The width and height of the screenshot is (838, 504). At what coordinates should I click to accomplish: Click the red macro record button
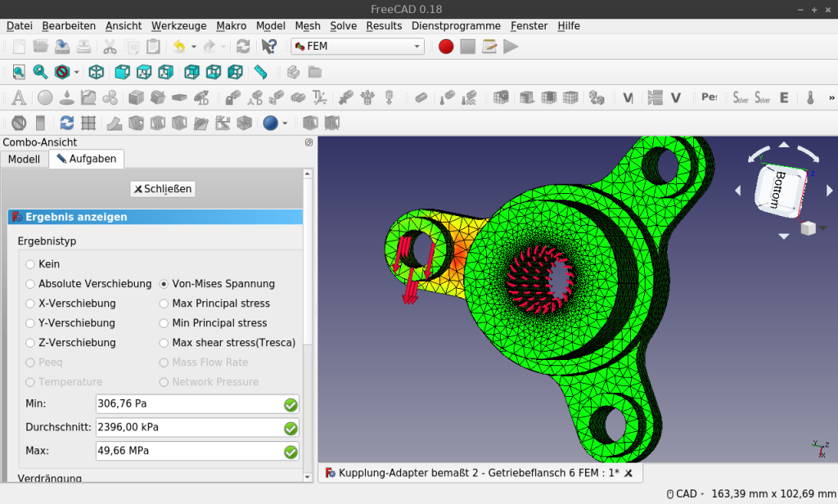[446, 47]
